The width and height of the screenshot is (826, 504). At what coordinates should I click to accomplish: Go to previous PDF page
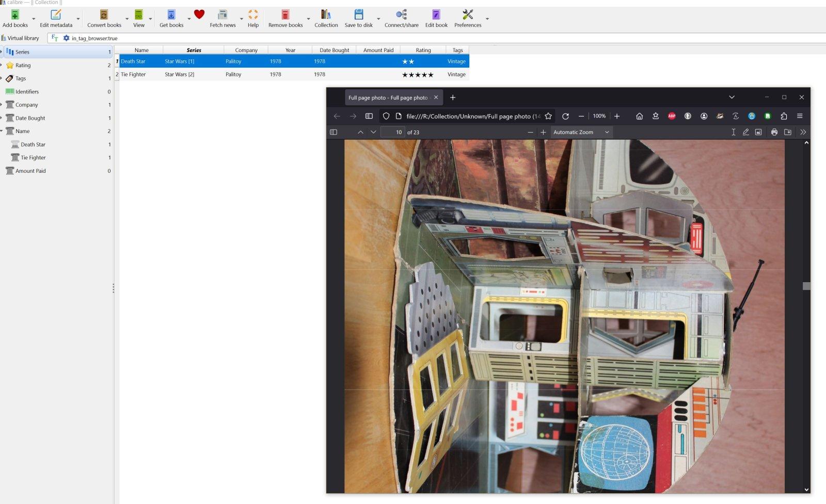360,132
